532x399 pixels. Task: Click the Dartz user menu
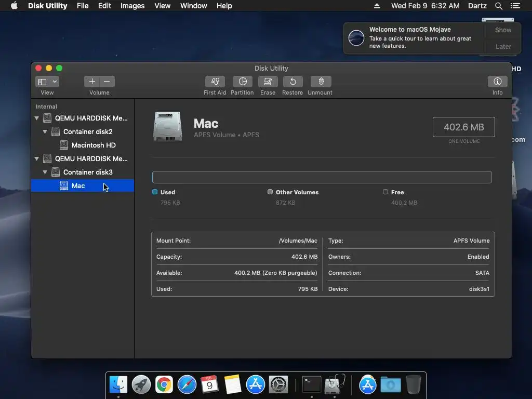(x=477, y=6)
